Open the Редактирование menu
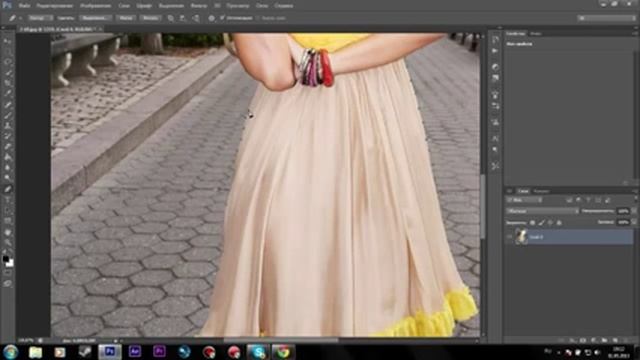Screen dimensions: 640x360 [x=55, y=6]
